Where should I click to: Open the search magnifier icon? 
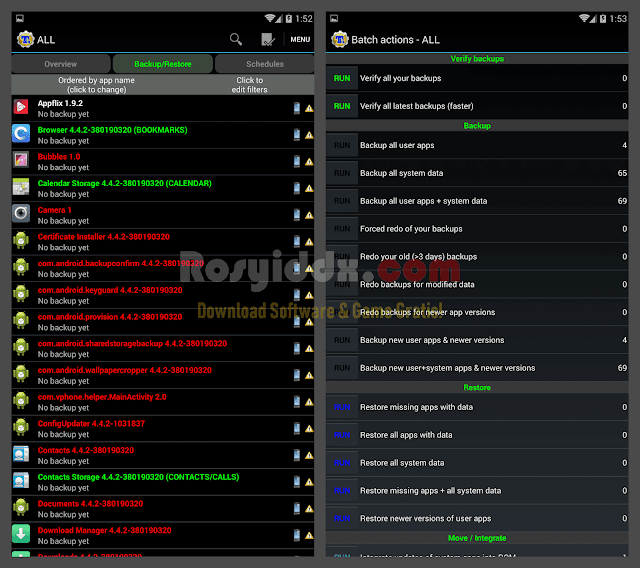point(236,39)
